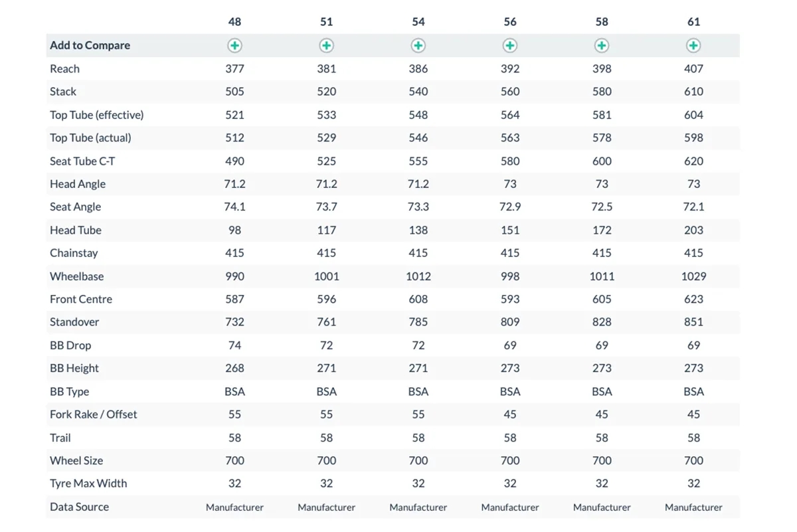The height and width of the screenshot is (532, 797).
Task: Click plus icon under size 58
Action: pyautogui.click(x=602, y=46)
